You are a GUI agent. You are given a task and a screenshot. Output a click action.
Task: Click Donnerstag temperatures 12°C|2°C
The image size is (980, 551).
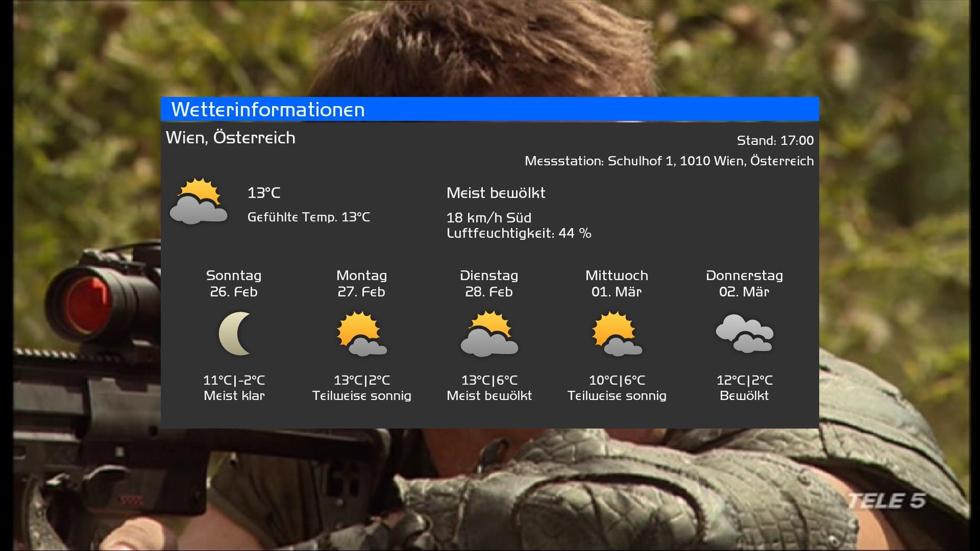coord(745,381)
